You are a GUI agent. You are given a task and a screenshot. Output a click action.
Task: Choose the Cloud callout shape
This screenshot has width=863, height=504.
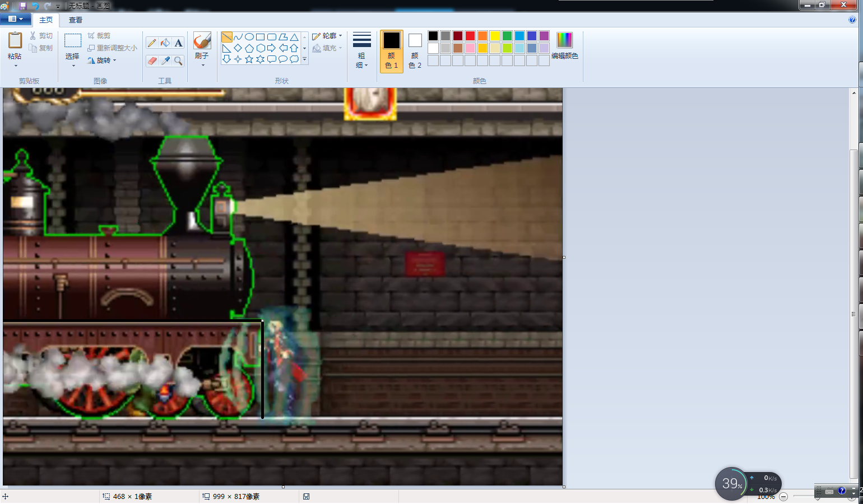pos(294,59)
